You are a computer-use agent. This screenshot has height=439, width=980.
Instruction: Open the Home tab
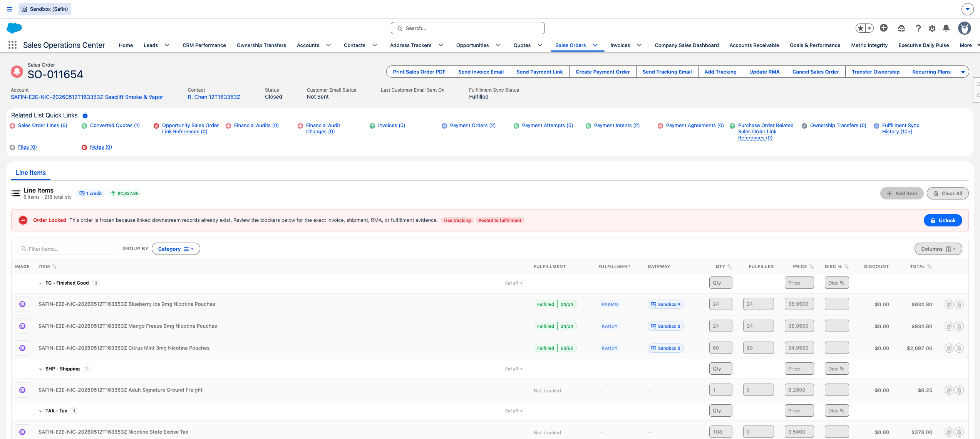pos(126,45)
